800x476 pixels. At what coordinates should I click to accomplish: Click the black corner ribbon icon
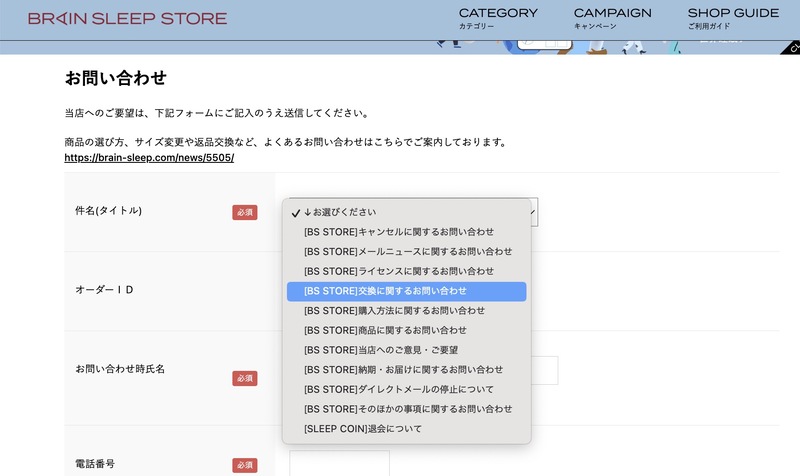pos(791,48)
